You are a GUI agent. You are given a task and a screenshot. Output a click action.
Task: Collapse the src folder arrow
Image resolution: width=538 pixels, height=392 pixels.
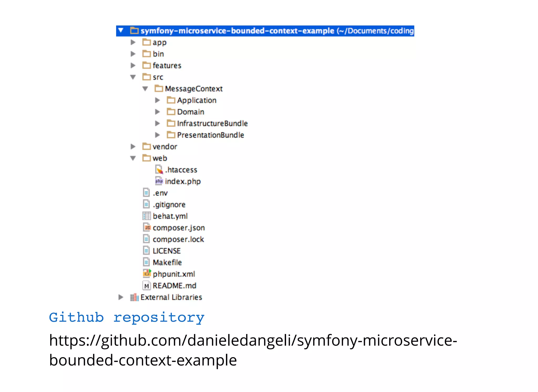click(133, 77)
